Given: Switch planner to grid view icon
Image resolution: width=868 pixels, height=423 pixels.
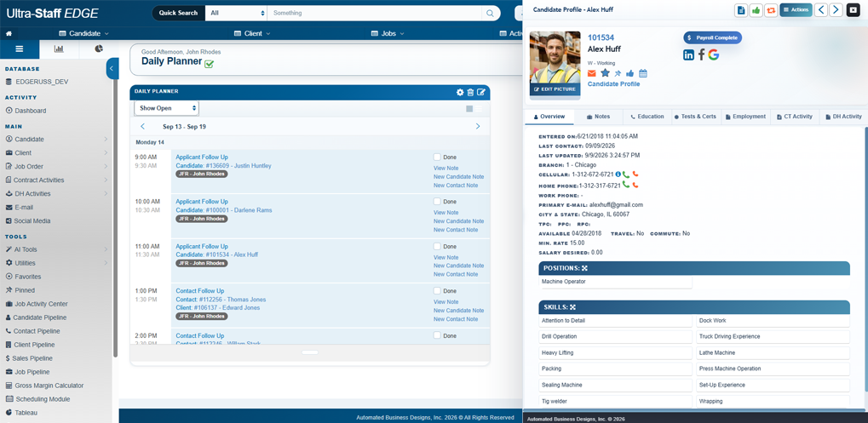Looking at the screenshot, I should pos(469,109).
